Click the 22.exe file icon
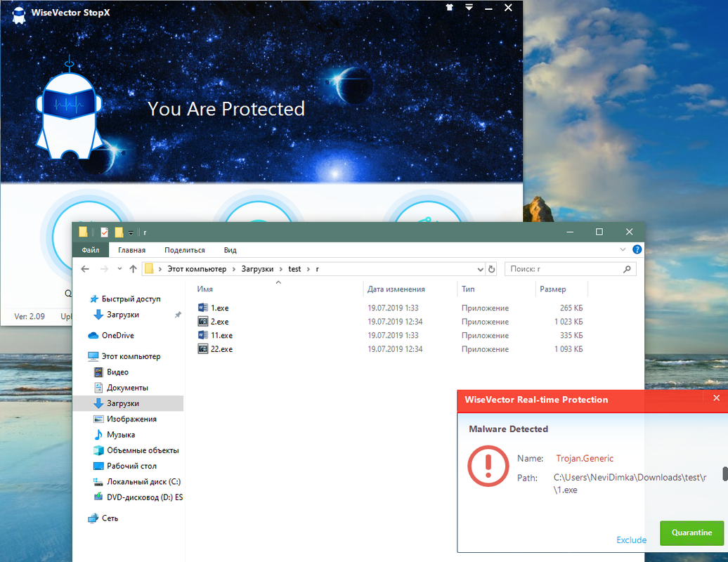The width and height of the screenshot is (728, 562). point(203,349)
